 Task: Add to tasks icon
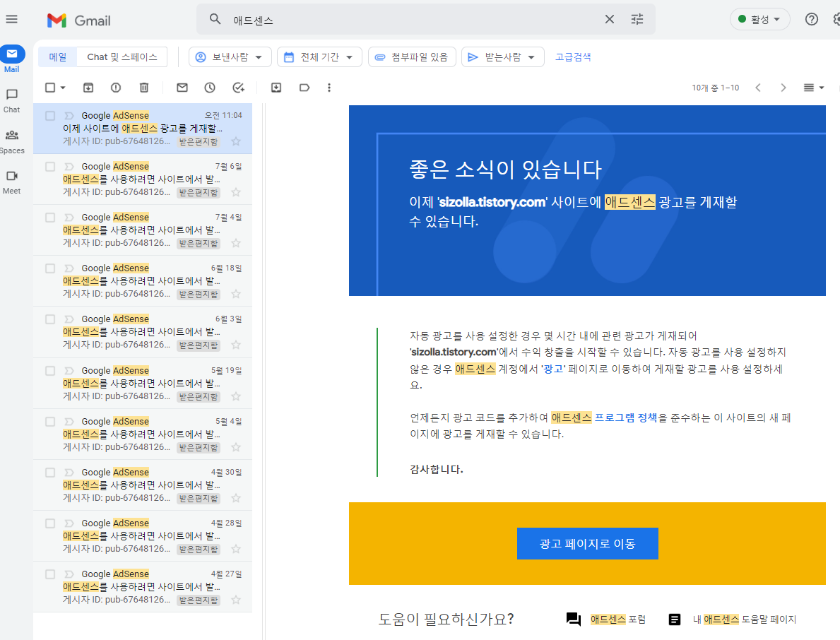pos(238,88)
